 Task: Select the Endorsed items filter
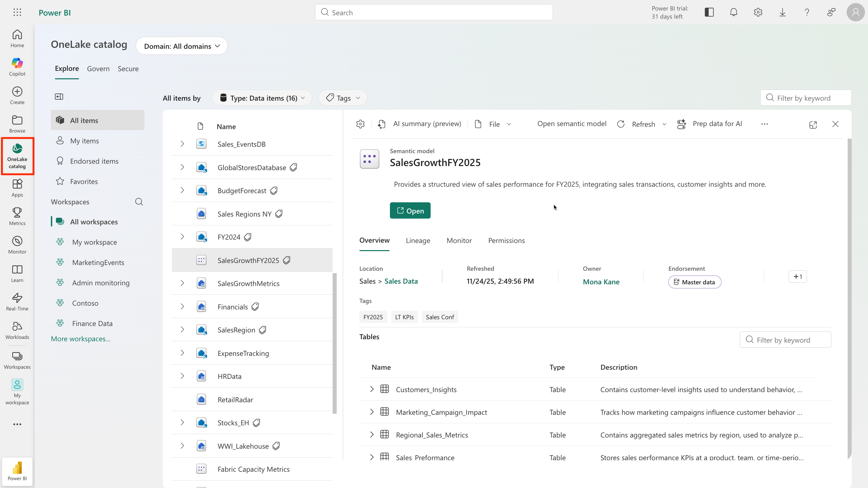tap(94, 161)
